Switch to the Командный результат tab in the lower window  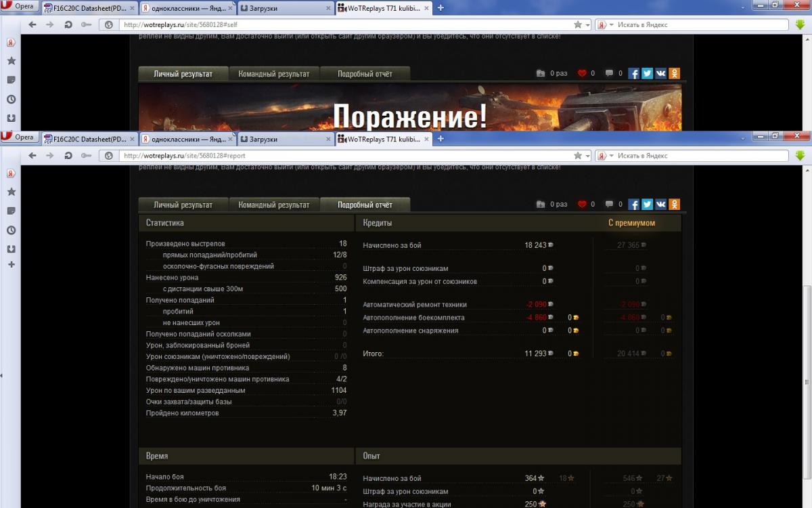[273, 205]
